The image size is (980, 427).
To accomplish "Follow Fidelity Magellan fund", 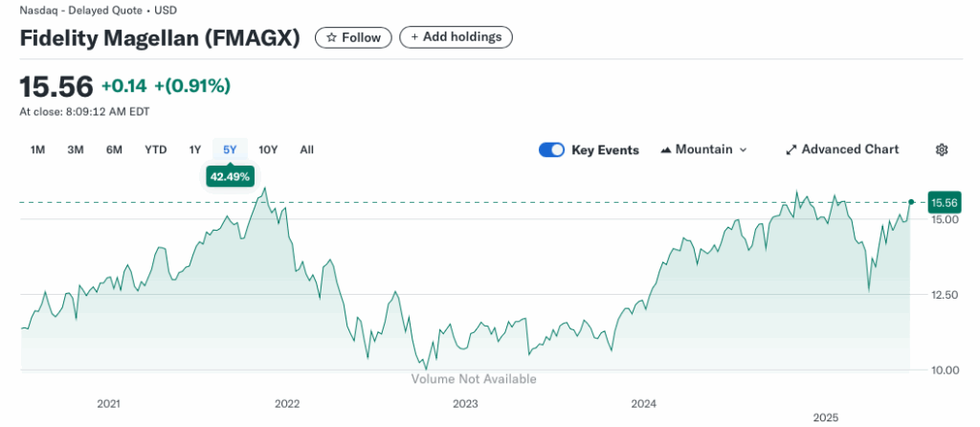I will click(353, 37).
